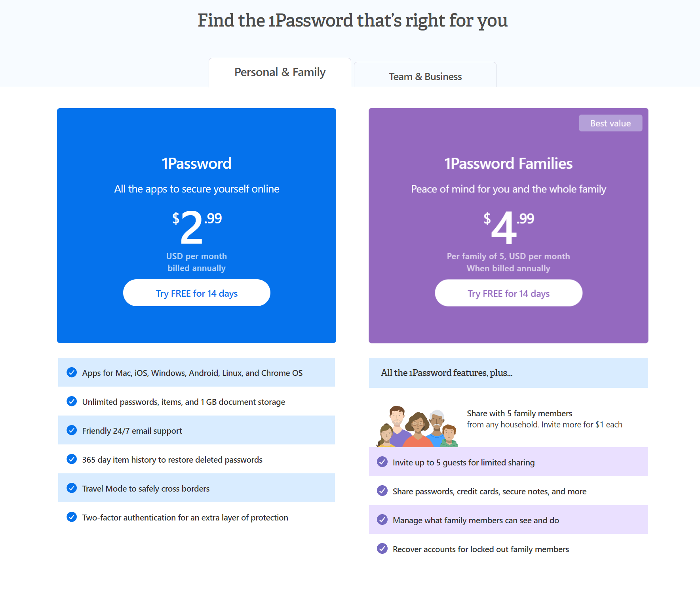
Task: Click the Best value badge
Action: click(611, 123)
